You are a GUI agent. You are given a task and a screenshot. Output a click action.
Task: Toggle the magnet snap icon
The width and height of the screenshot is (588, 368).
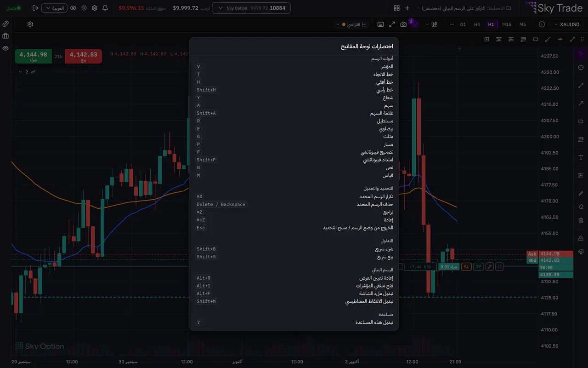pyautogui.click(x=581, y=252)
